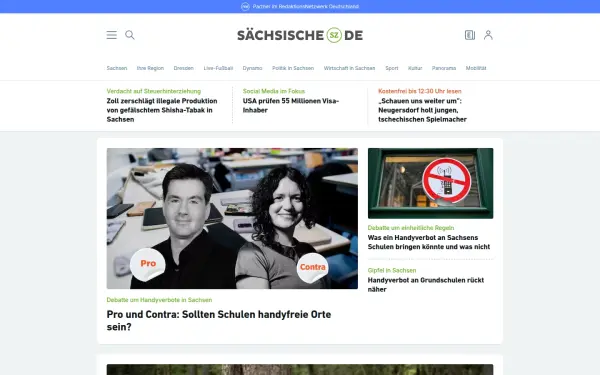
Task: Click Social Media im Fokus label
Action: pyautogui.click(x=274, y=91)
